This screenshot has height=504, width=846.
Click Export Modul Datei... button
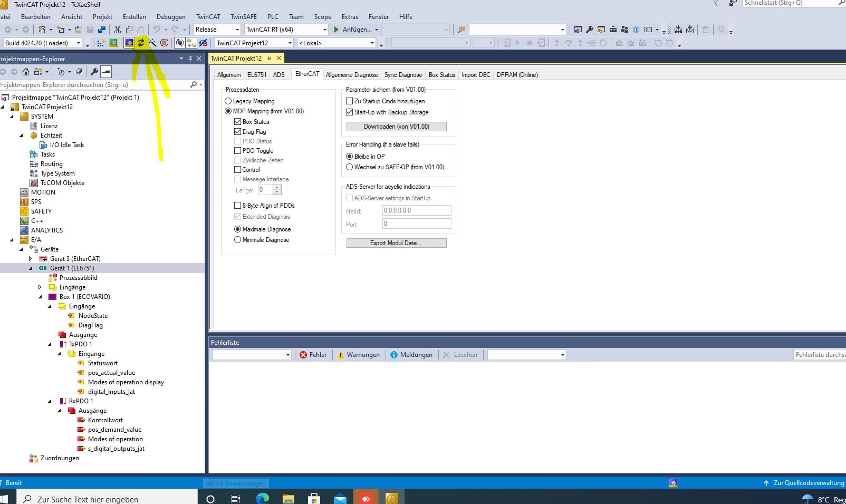(x=397, y=243)
